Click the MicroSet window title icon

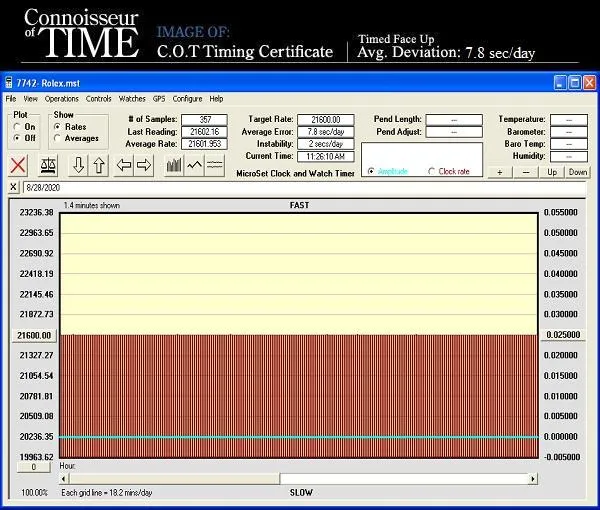8,83
